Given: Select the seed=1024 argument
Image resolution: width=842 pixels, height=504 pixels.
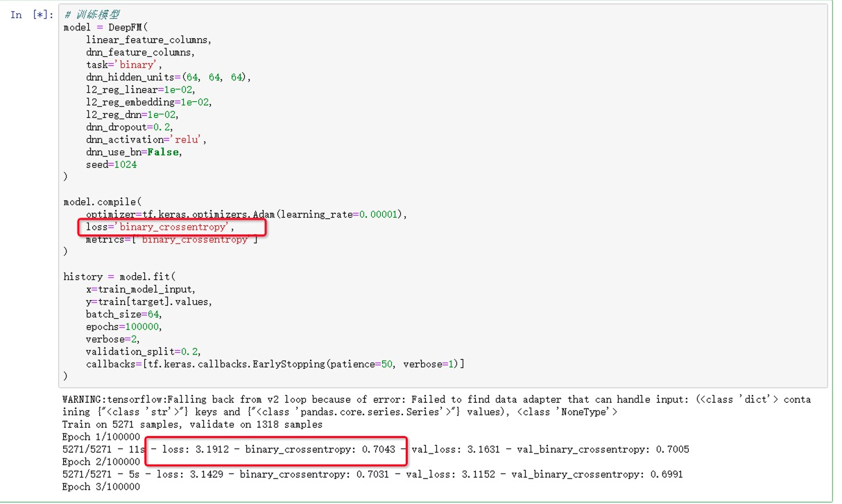Looking at the screenshot, I should pyautogui.click(x=112, y=164).
